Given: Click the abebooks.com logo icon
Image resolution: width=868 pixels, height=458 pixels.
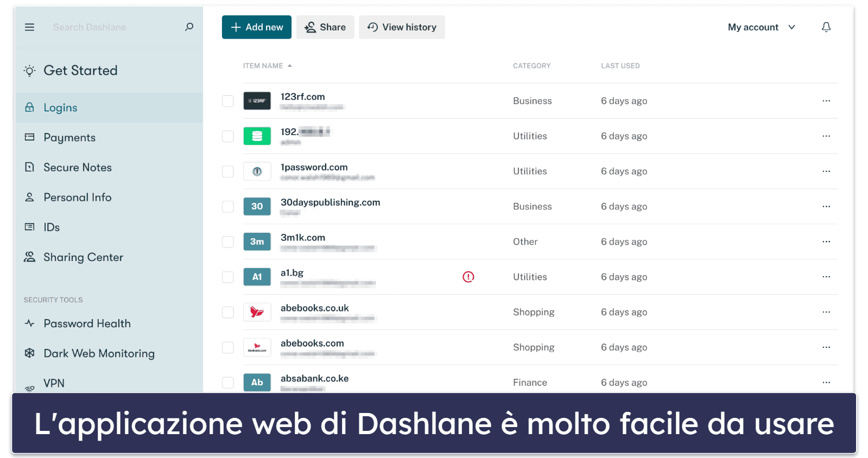Looking at the screenshot, I should pyautogui.click(x=257, y=347).
